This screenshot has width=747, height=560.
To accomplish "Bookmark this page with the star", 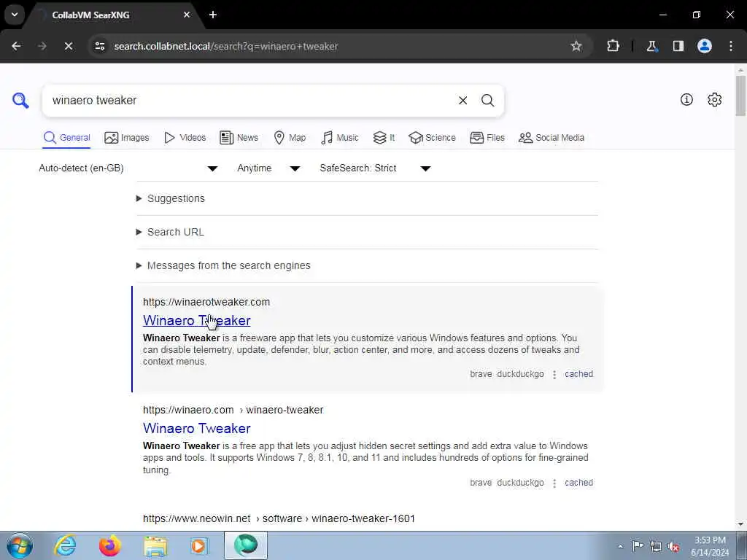I will (x=576, y=46).
